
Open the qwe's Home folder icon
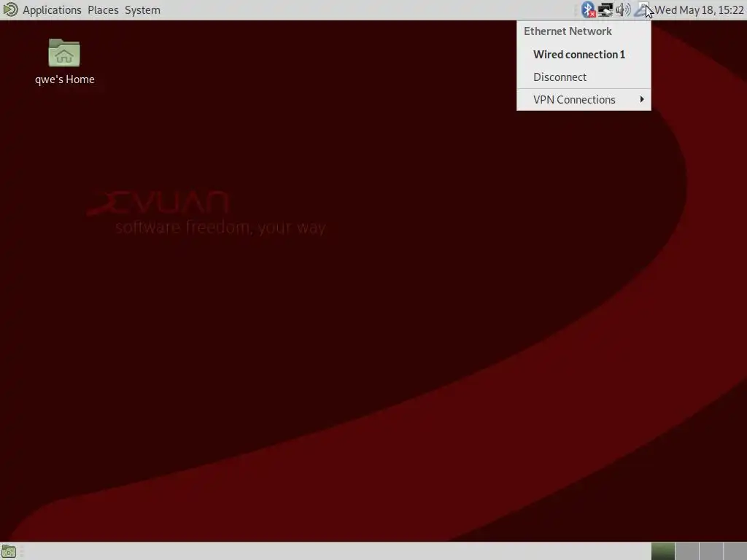[64, 62]
